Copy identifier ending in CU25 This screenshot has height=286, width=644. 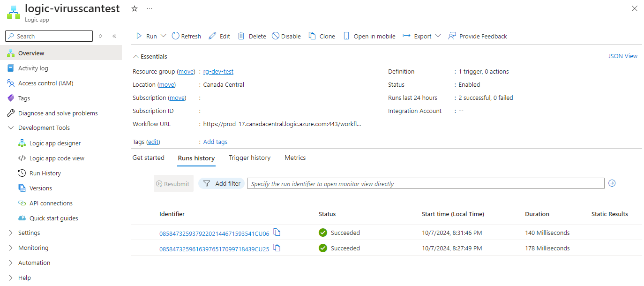click(x=277, y=248)
